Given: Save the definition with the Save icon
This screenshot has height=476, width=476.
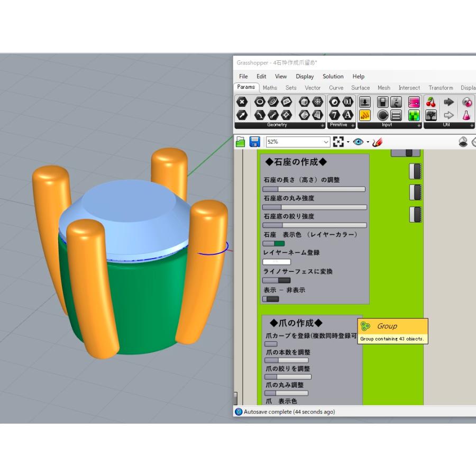Looking at the screenshot, I should [254, 141].
